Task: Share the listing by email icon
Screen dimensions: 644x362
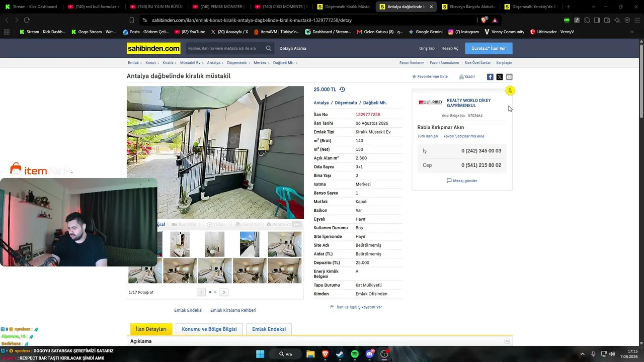Action: 509,77
